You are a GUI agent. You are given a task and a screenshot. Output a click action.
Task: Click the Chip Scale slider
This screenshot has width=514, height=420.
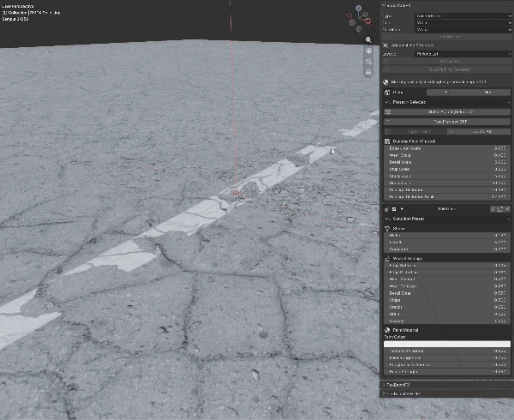(447, 169)
